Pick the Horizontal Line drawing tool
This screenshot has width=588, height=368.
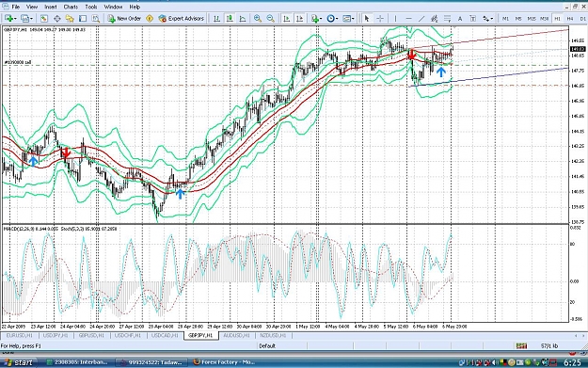pos(408,19)
